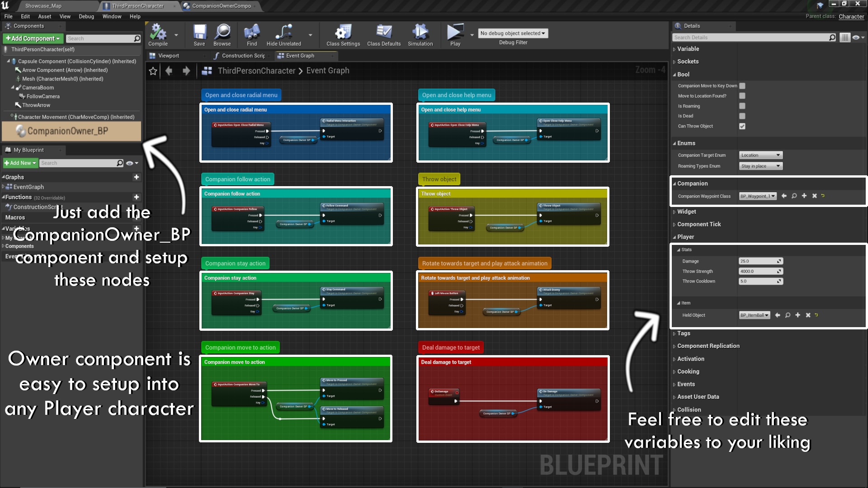Check the Is Dead boolean

point(741,116)
